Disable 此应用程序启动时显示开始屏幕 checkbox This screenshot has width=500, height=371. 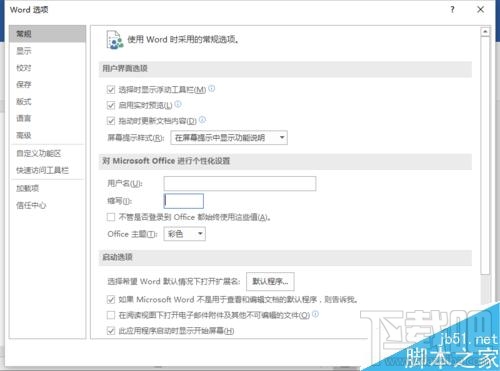[111, 331]
